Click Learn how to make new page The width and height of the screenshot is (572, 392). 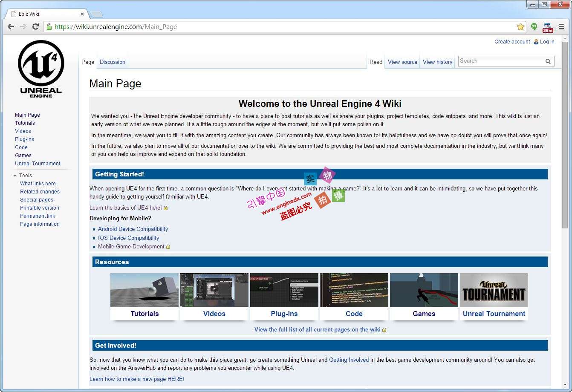click(x=137, y=379)
